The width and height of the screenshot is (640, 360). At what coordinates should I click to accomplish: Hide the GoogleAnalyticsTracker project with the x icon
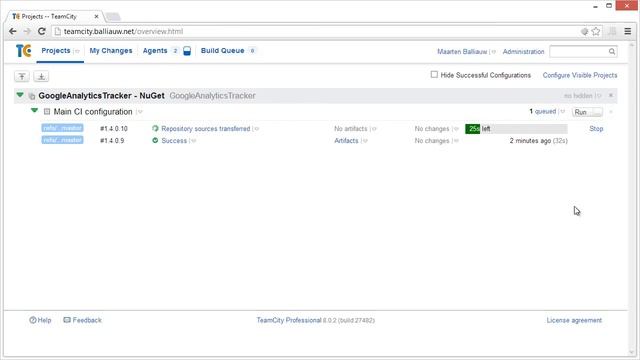coord(611,96)
